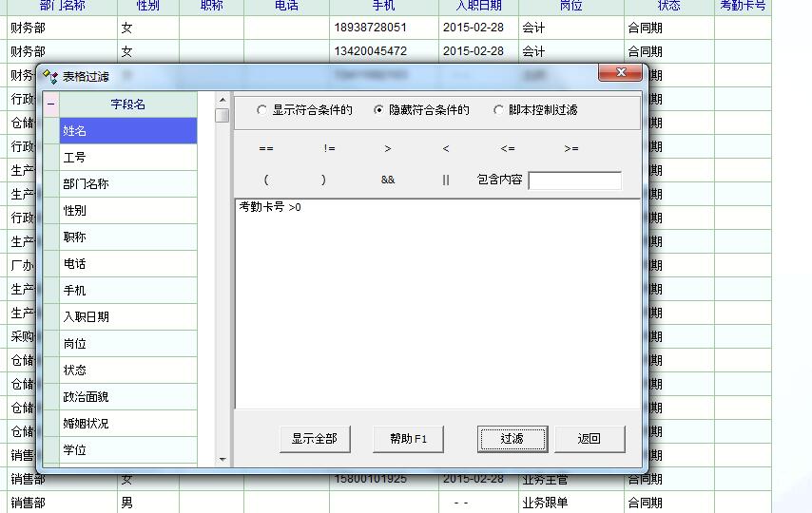Click the 过滤 button to apply filter
The height and width of the screenshot is (513, 812).
tap(512, 439)
